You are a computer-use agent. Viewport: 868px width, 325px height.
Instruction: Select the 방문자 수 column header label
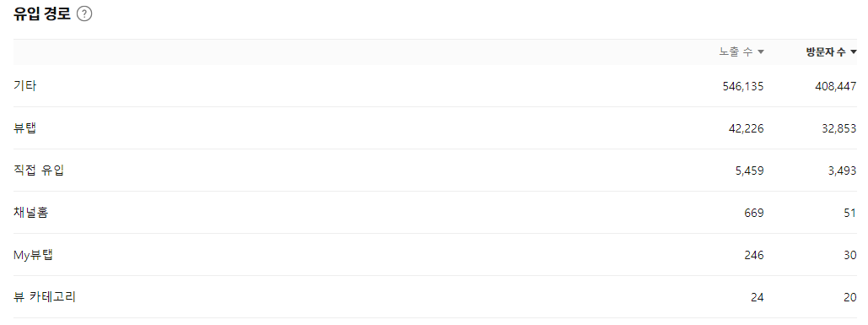coord(826,52)
